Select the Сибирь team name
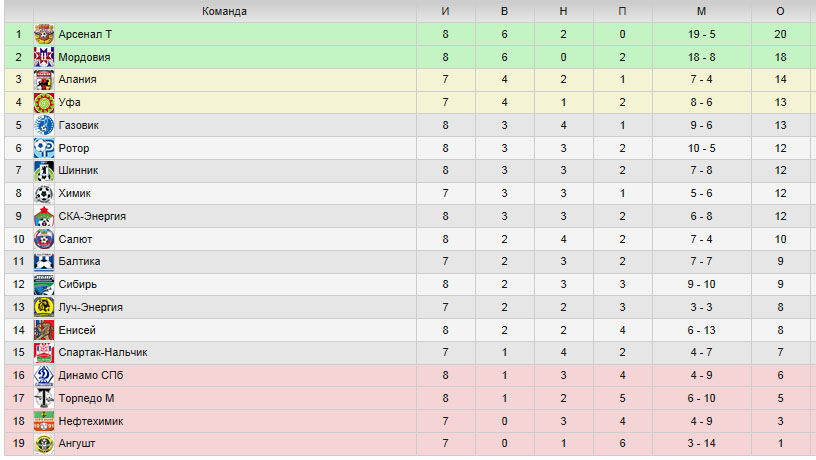Screen dimensions: 816x460 78,285
